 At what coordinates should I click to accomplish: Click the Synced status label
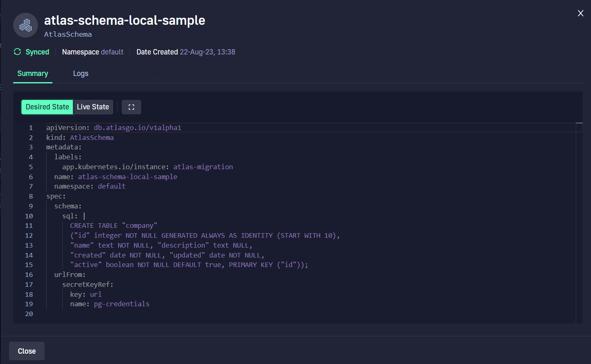pos(37,52)
